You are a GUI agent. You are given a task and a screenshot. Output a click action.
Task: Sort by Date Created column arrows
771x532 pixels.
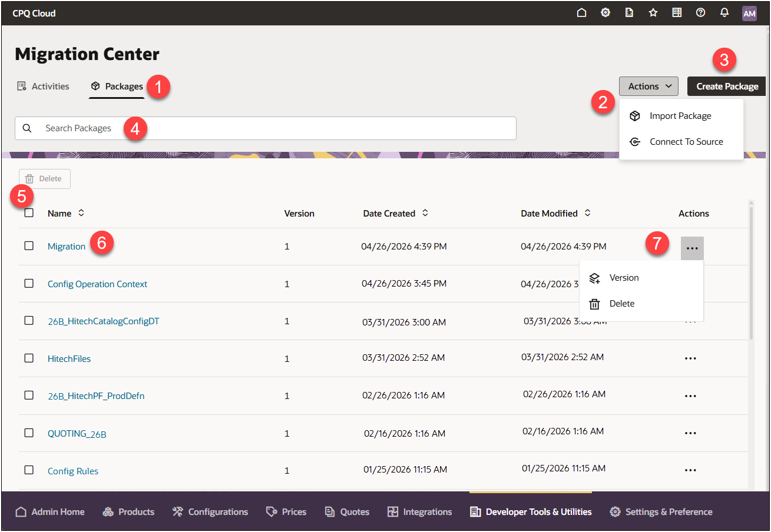(x=425, y=213)
